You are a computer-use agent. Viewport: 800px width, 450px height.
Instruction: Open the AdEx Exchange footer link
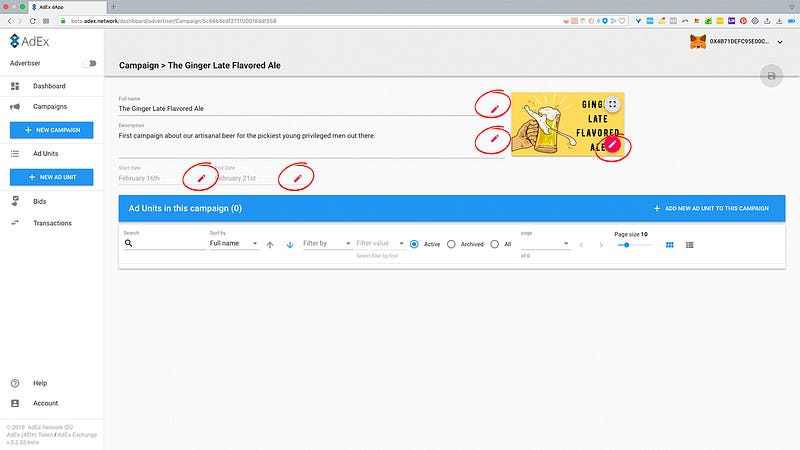(77, 435)
